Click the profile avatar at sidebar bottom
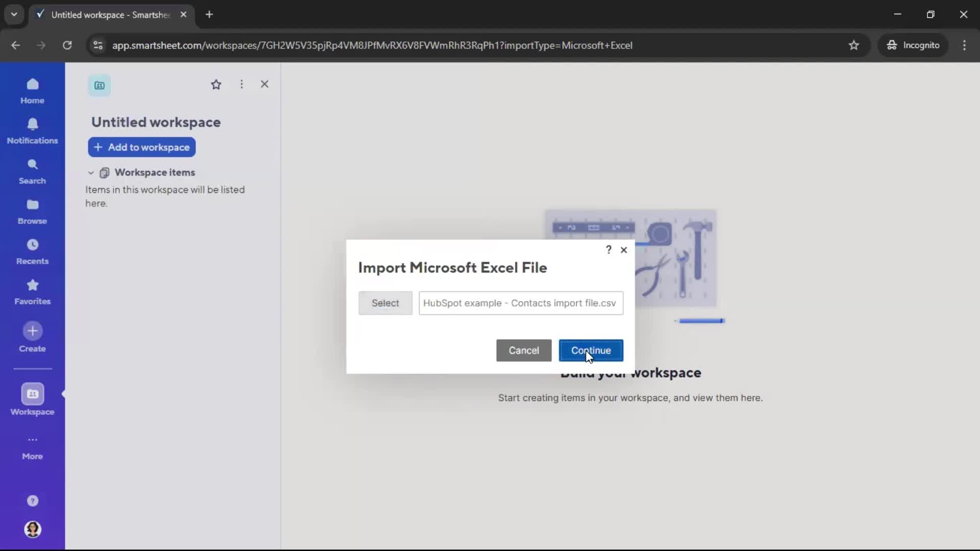This screenshot has height=551, width=980. [x=32, y=530]
